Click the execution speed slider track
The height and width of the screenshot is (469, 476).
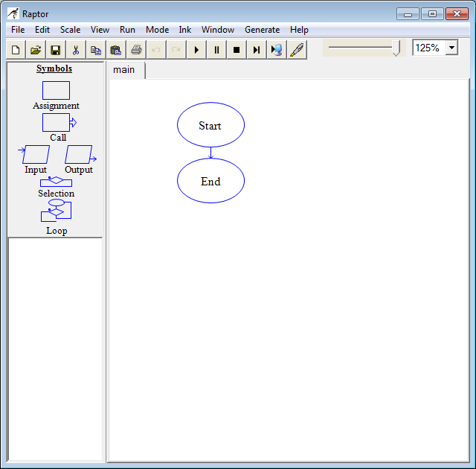pos(360,48)
